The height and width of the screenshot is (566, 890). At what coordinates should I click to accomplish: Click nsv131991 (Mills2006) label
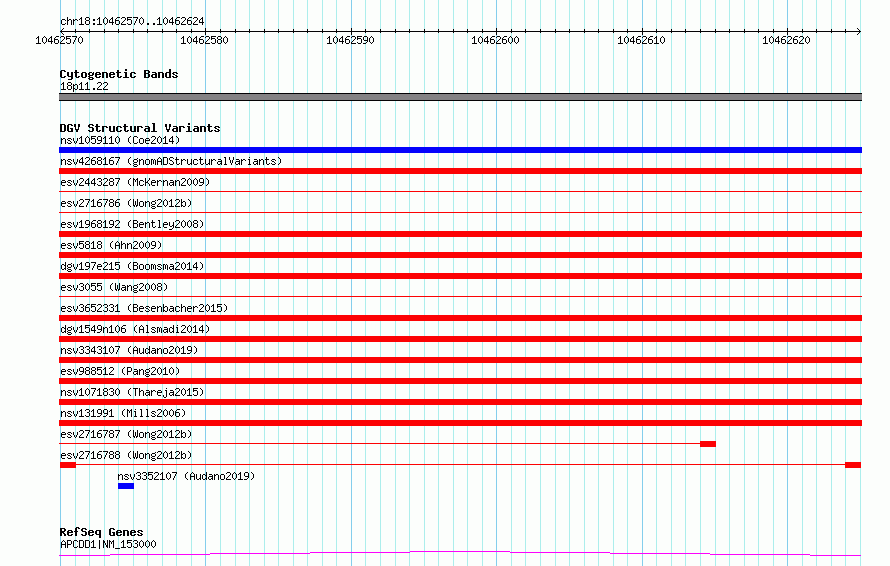coord(123,413)
